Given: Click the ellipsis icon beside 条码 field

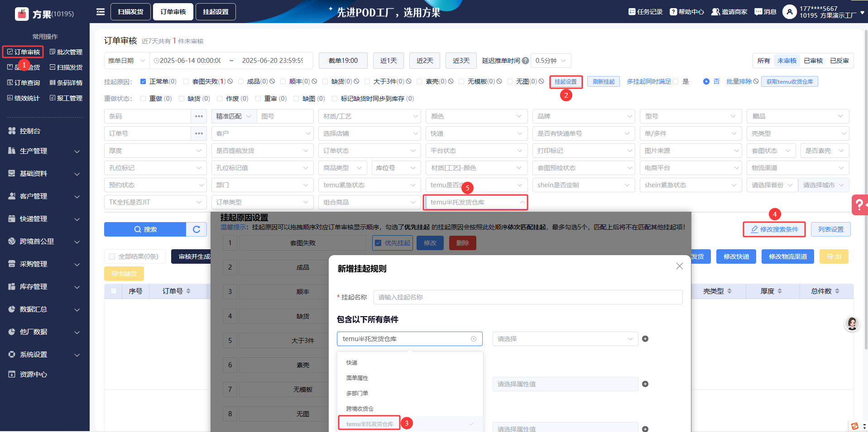Looking at the screenshot, I should coord(199,116).
